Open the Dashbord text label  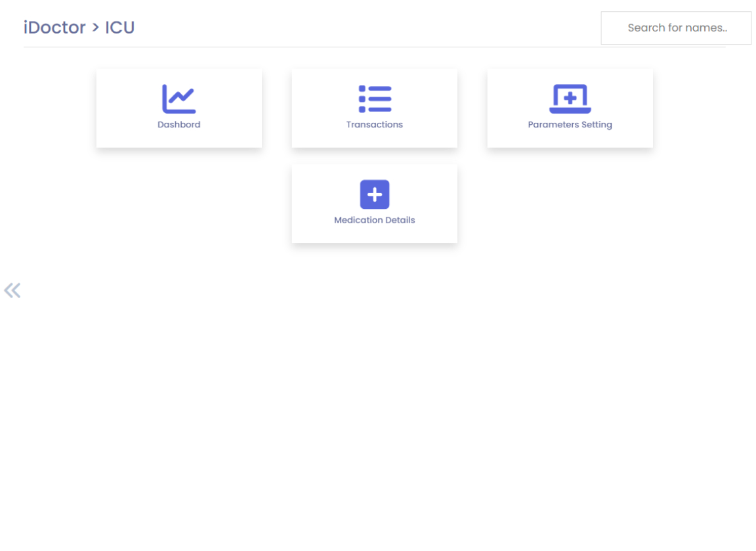pos(178,125)
